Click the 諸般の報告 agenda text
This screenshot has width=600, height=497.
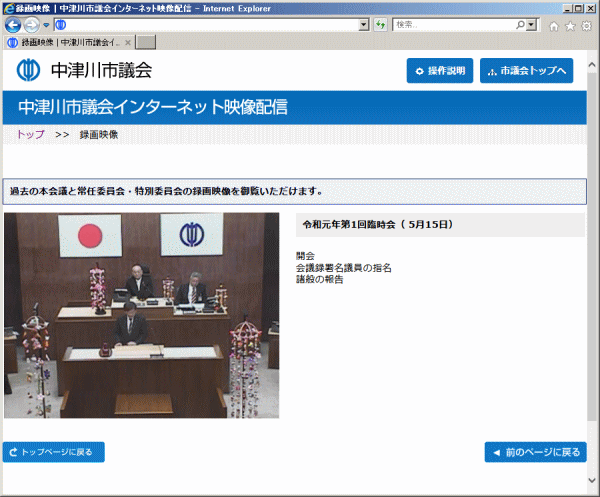tap(320, 279)
